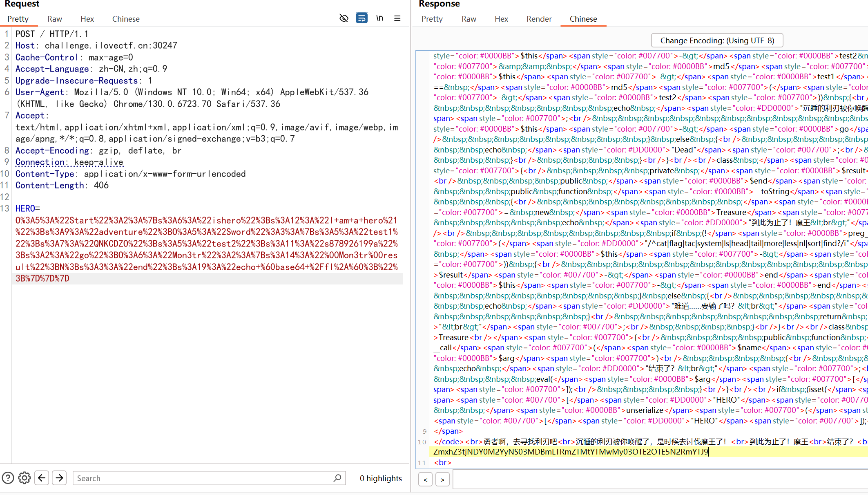Open the Request hamburger options menu
This screenshot has width=868, height=495.
[x=397, y=18]
